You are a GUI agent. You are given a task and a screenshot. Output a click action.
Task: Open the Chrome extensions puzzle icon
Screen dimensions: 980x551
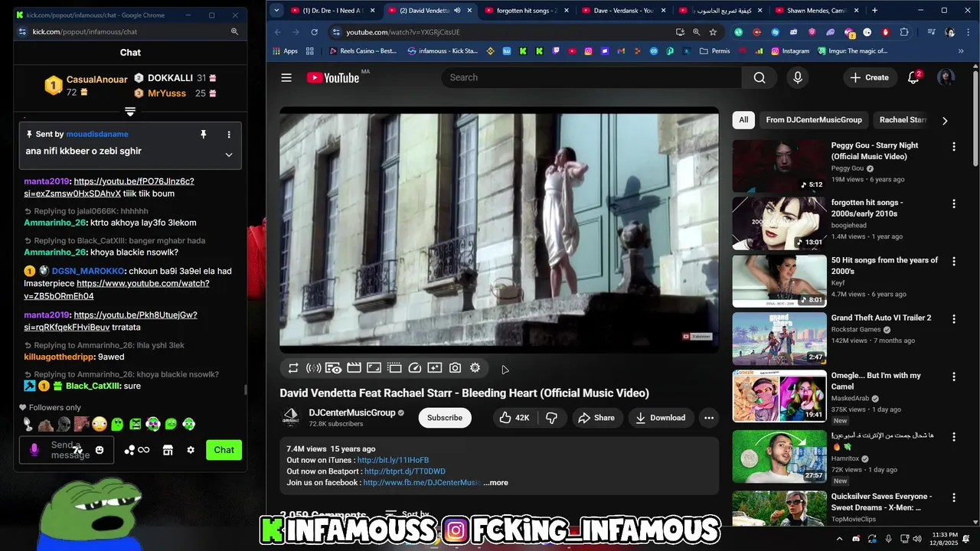(x=904, y=32)
